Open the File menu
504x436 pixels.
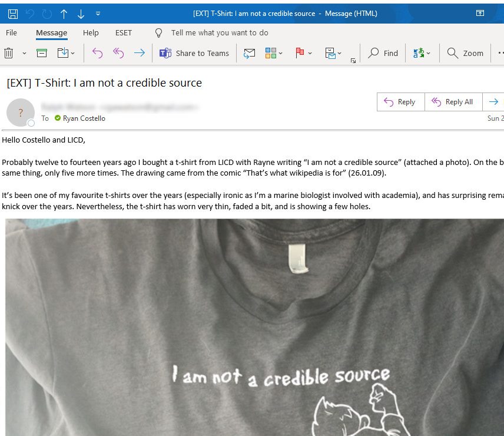point(11,33)
